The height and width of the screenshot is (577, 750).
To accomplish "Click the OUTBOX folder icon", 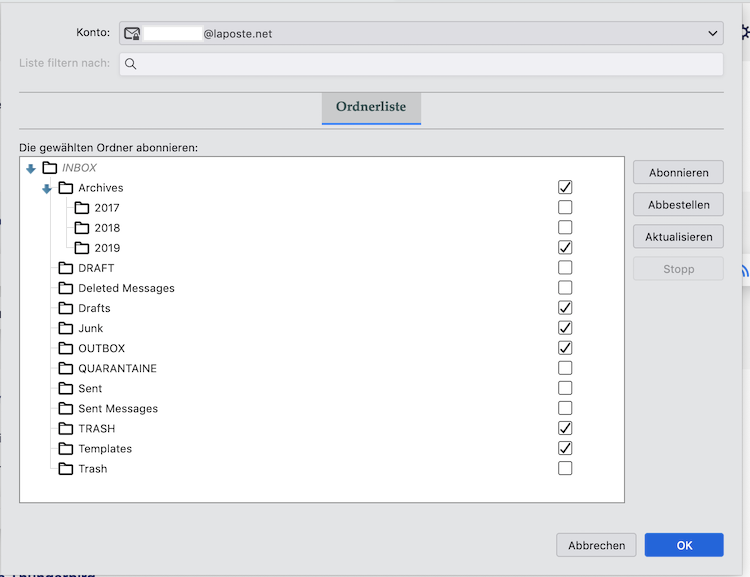I will coord(66,348).
